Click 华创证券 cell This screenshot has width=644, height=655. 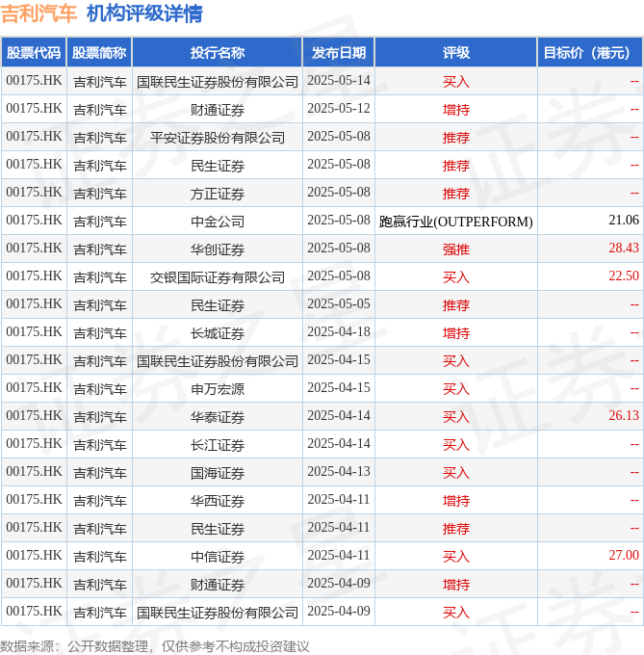click(218, 249)
